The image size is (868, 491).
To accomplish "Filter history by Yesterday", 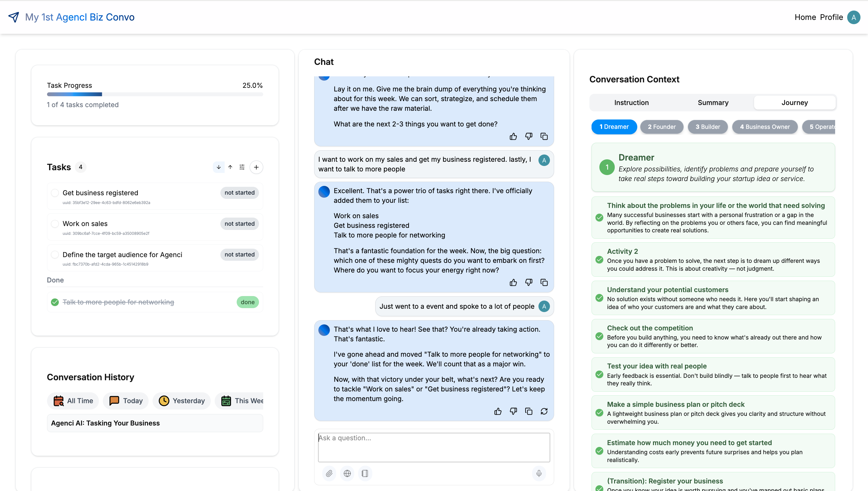I will click(x=181, y=401).
